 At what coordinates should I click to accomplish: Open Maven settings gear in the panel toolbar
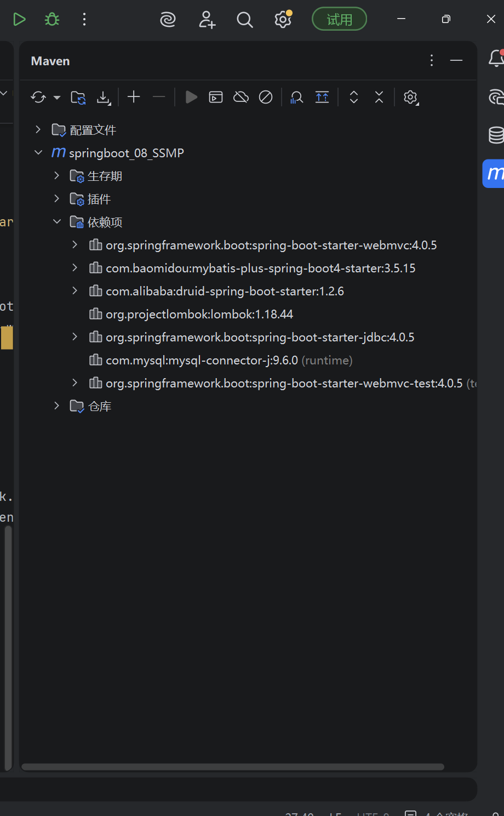[411, 98]
